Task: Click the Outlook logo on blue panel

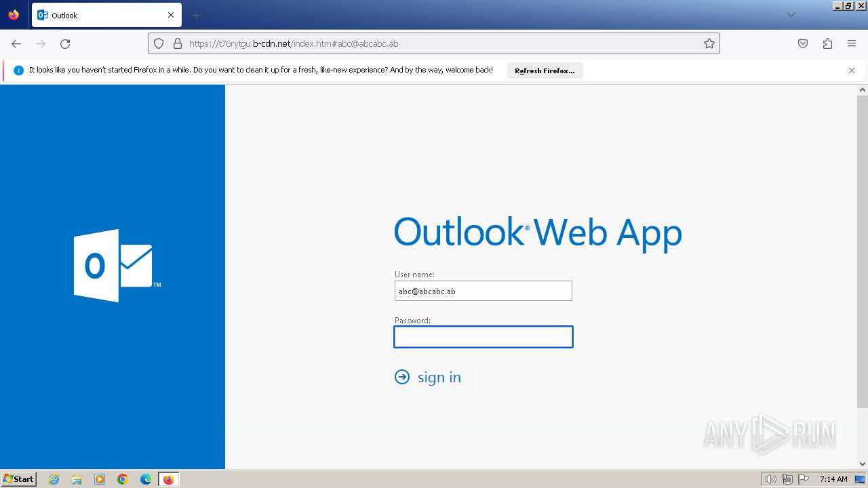Action: click(x=117, y=266)
